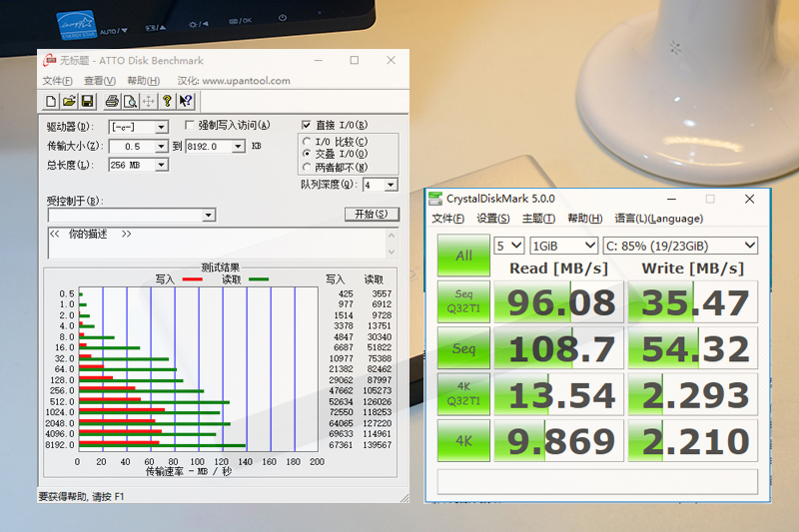This screenshot has height=532, width=799.
Task: Click the CrystalDiskMark title bar icon
Action: point(435,199)
